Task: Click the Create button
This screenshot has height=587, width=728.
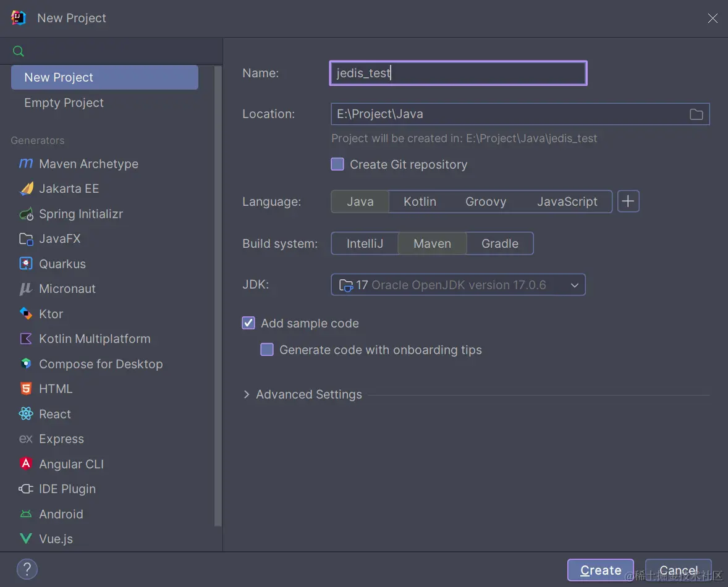Action: pos(600,570)
